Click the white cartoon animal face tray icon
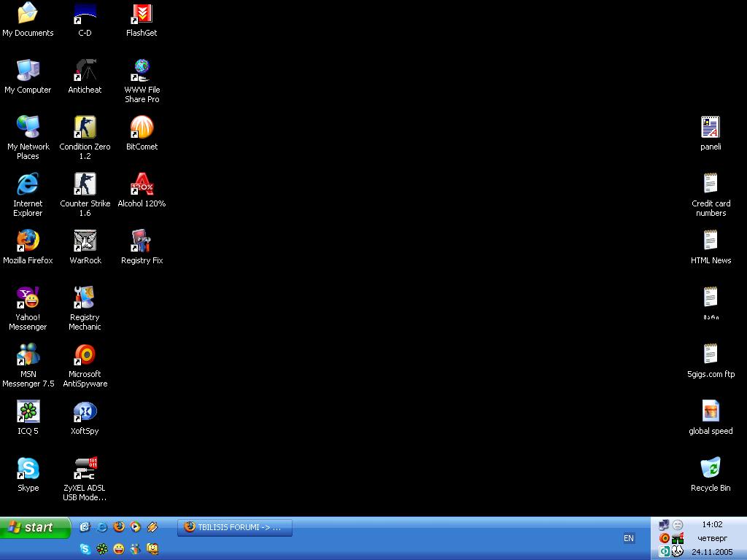This screenshot has width=747, height=560. (678, 551)
